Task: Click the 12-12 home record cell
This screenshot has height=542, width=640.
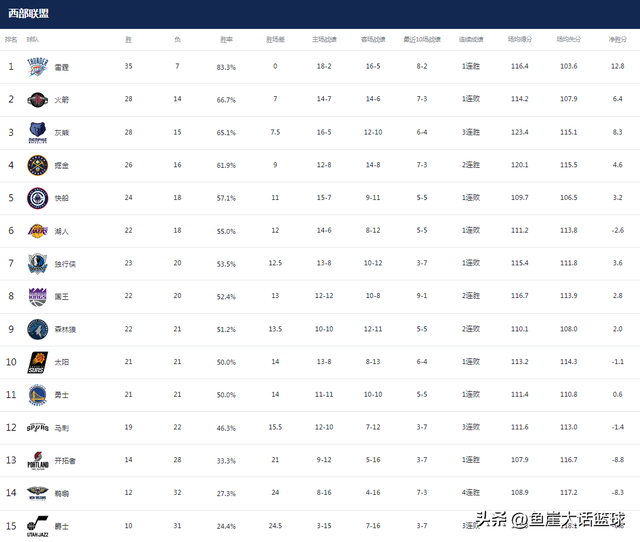Action: [x=324, y=295]
